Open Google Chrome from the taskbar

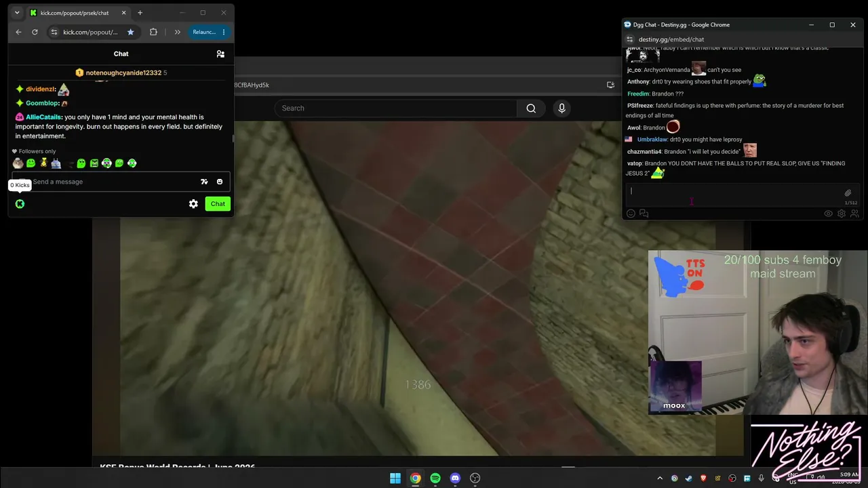pos(415,478)
